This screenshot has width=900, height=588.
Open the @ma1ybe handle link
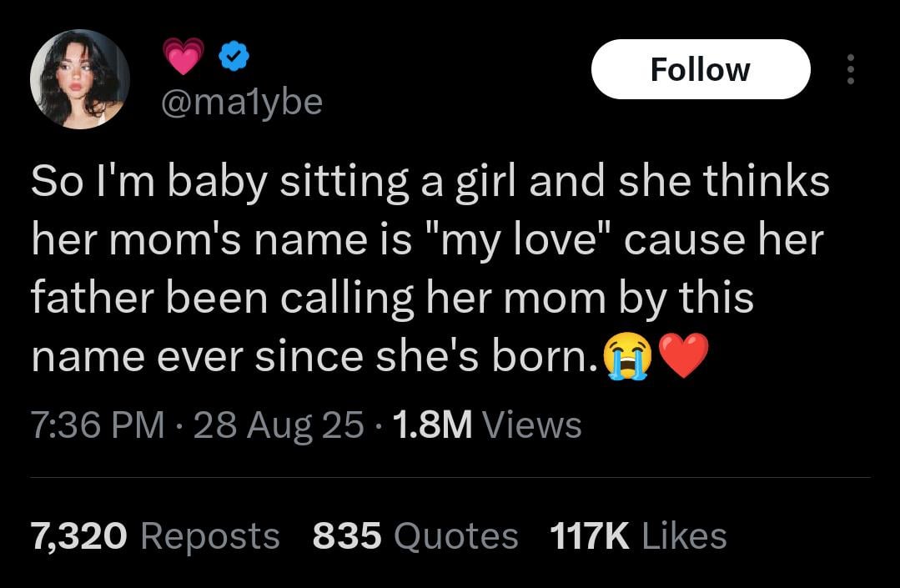tap(242, 102)
